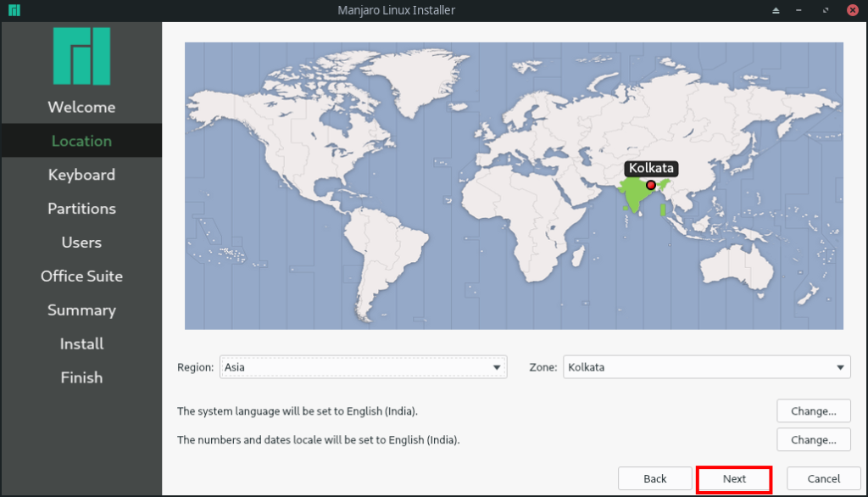The width and height of the screenshot is (868, 497).
Task: Select the Office Suite step in the sidebar
Action: coord(81,276)
